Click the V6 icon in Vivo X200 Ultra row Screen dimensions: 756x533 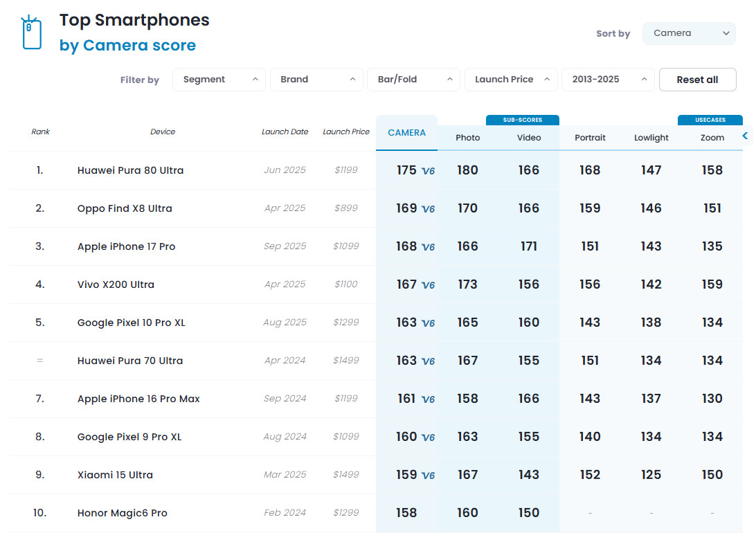point(428,285)
